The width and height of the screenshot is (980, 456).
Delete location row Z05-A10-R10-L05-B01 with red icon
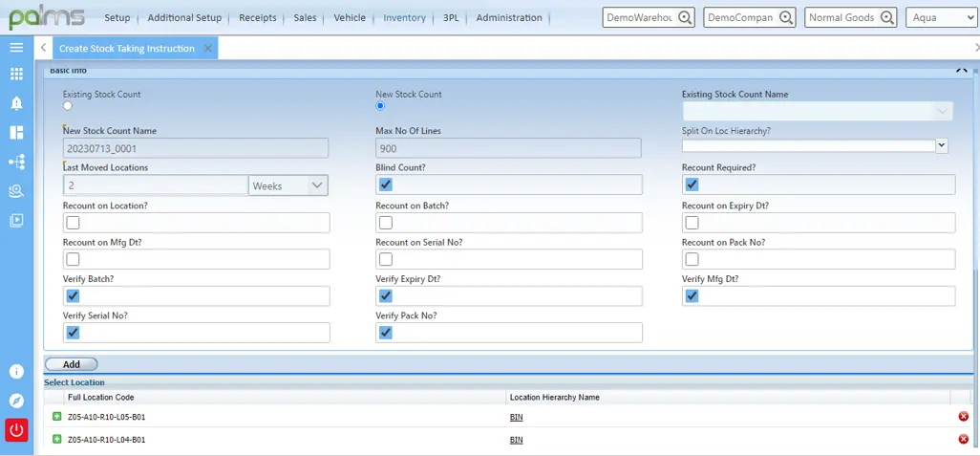[963, 417]
